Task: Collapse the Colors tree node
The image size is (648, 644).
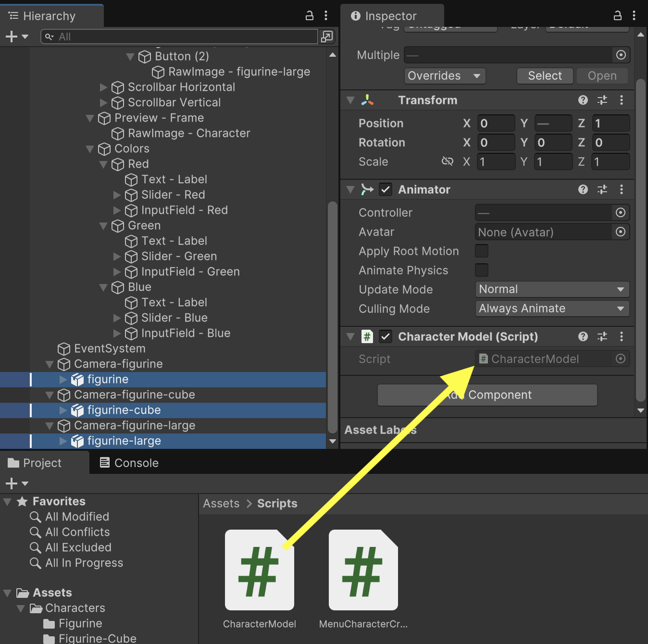Action: click(x=90, y=149)
